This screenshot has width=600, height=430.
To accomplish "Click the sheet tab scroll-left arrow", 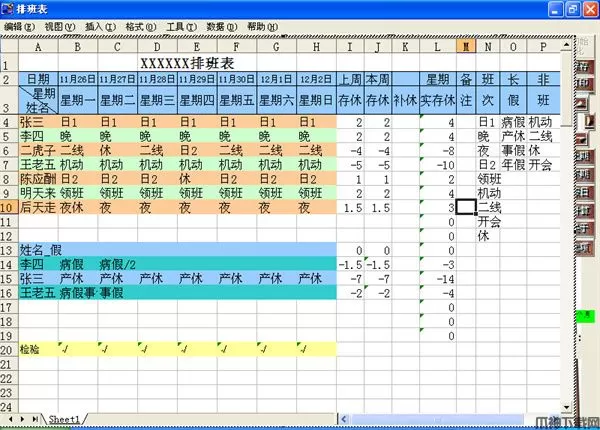I will 10,419.
